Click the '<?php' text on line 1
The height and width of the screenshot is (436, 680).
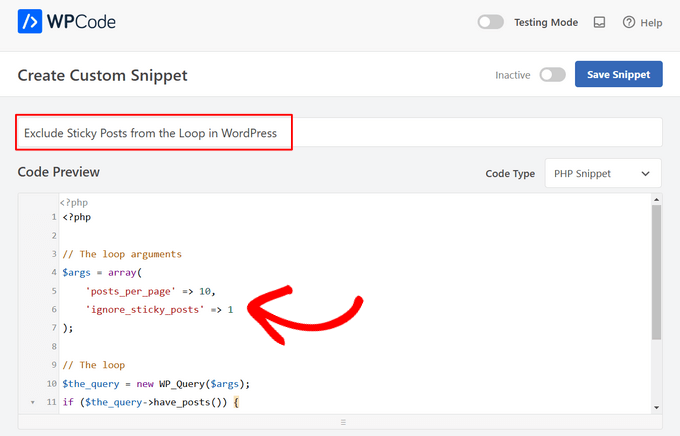click(77, 217)
